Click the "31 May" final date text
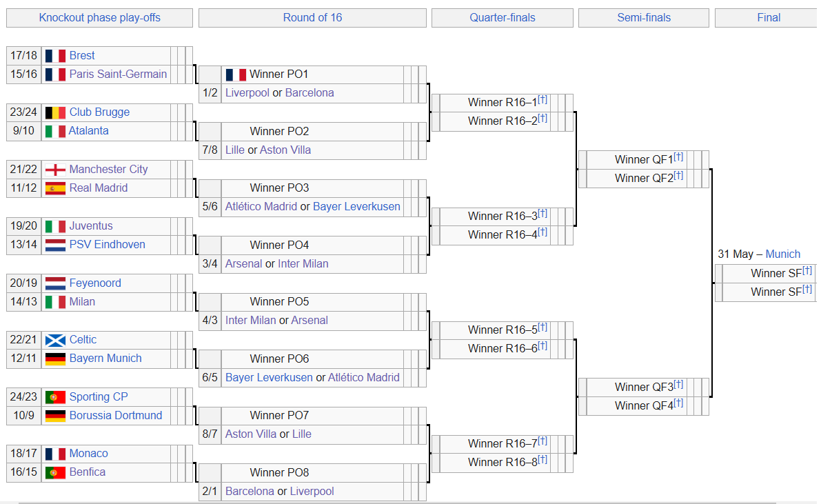The height and width of the screenshot is (504, 821). tap(735, 254)
